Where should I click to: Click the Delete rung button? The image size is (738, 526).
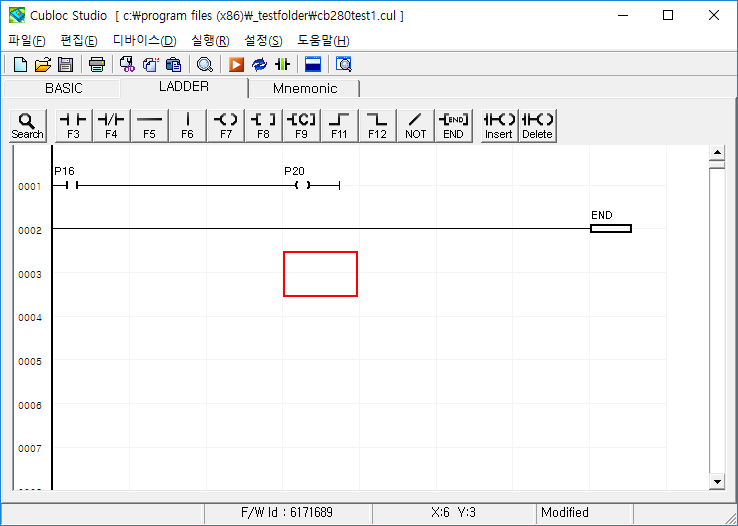click(537, 125)
